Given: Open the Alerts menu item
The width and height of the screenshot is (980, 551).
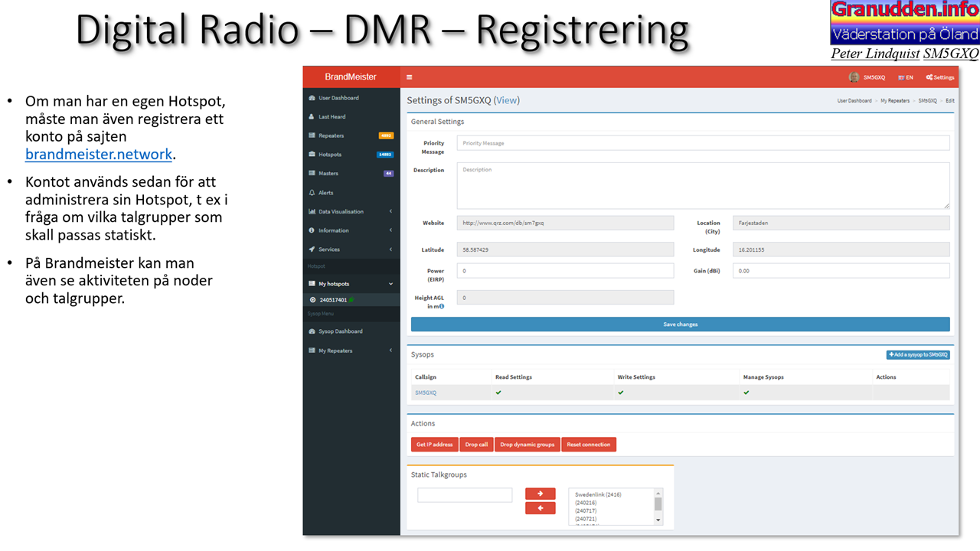Looking at the screenshot, I should [x=351, y=193].
